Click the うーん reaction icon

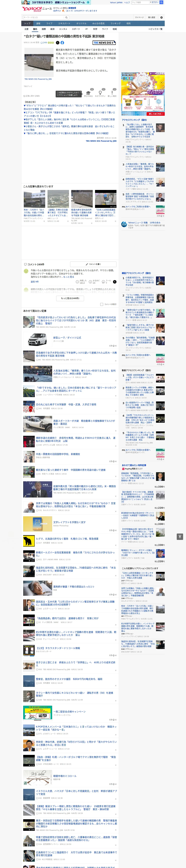click(x=104, y=281)
